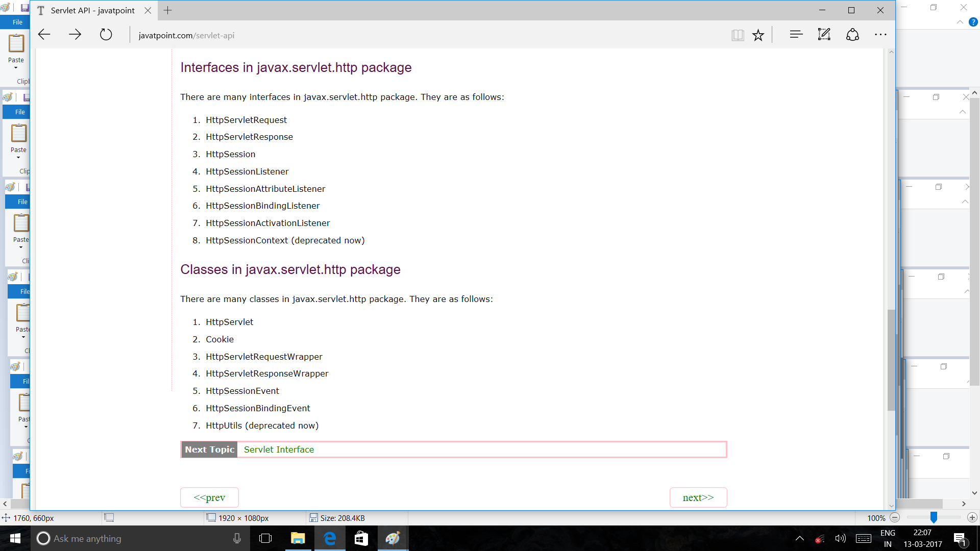Show hidden system tray icons
This screenshot has width=980, height=551.
coord(800,538)
